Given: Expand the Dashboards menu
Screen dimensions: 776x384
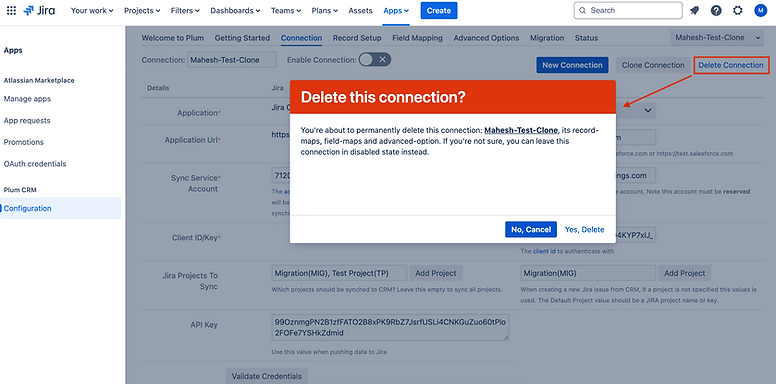Looking at the screenshot, I should pos(235,10).
